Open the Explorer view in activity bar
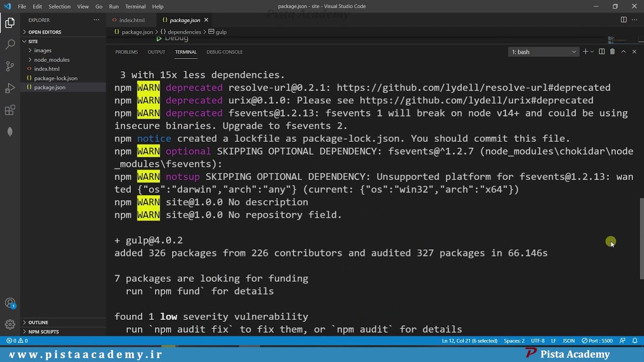This screenshot has height=362, width=644. [x=10, y=23]
